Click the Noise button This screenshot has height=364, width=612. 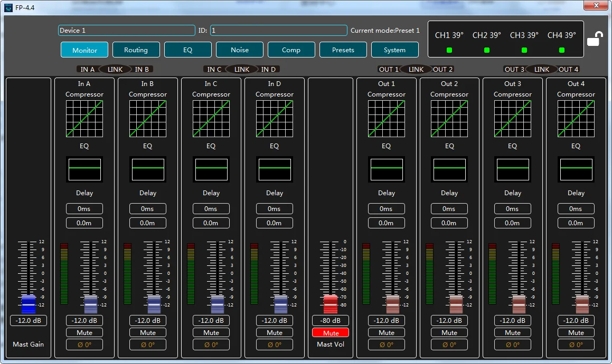click(239, 50)
